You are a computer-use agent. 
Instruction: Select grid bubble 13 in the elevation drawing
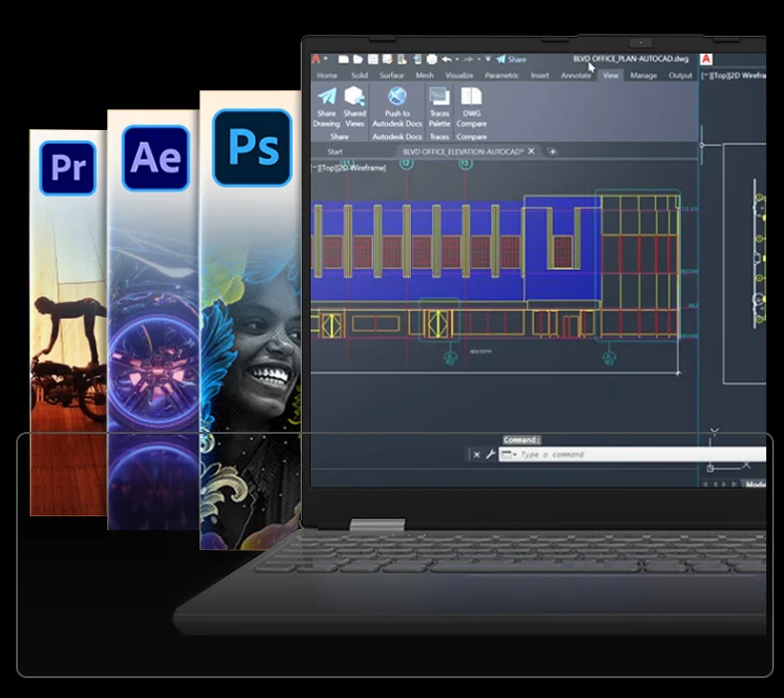(465, 163)
